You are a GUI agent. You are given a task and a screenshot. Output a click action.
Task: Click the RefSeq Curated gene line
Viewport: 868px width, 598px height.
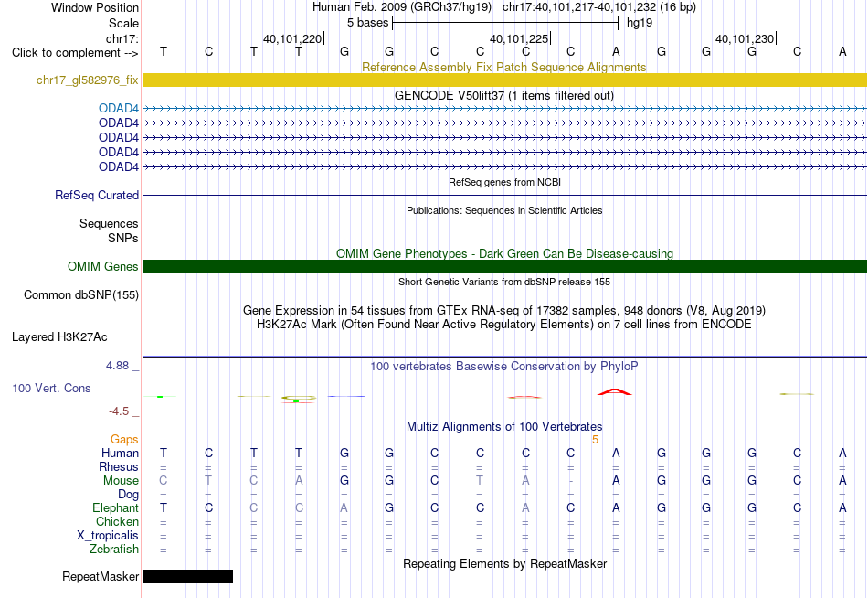point(505,195)
